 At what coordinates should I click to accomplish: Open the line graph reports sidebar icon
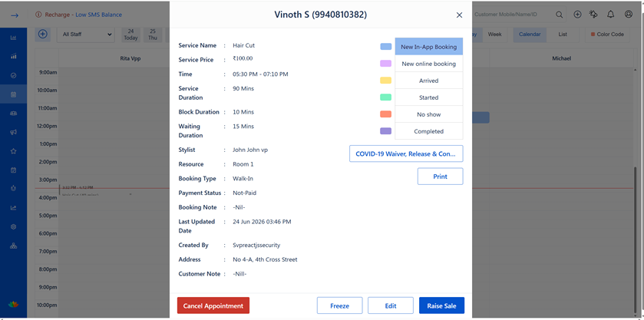(14, 208)
